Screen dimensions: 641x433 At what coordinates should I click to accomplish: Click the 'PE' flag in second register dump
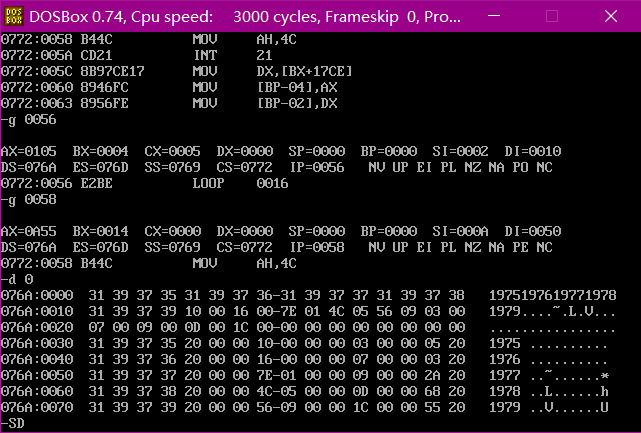pyautogui.click(x=520, y=247)
